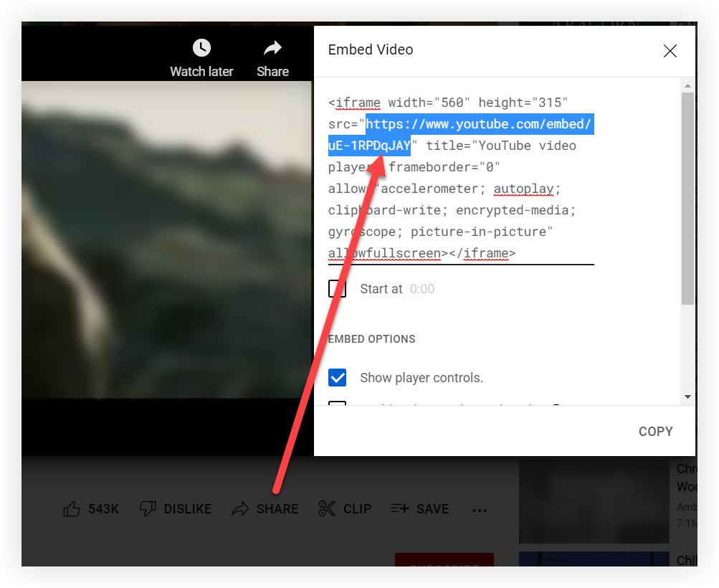Click the DISLIKE label text

[188, 509]
